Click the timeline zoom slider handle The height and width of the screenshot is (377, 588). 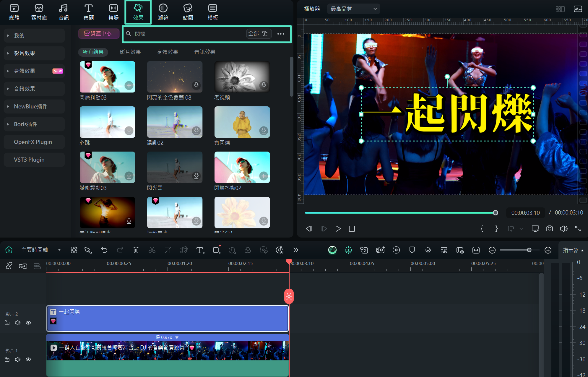tap(529, 250)
